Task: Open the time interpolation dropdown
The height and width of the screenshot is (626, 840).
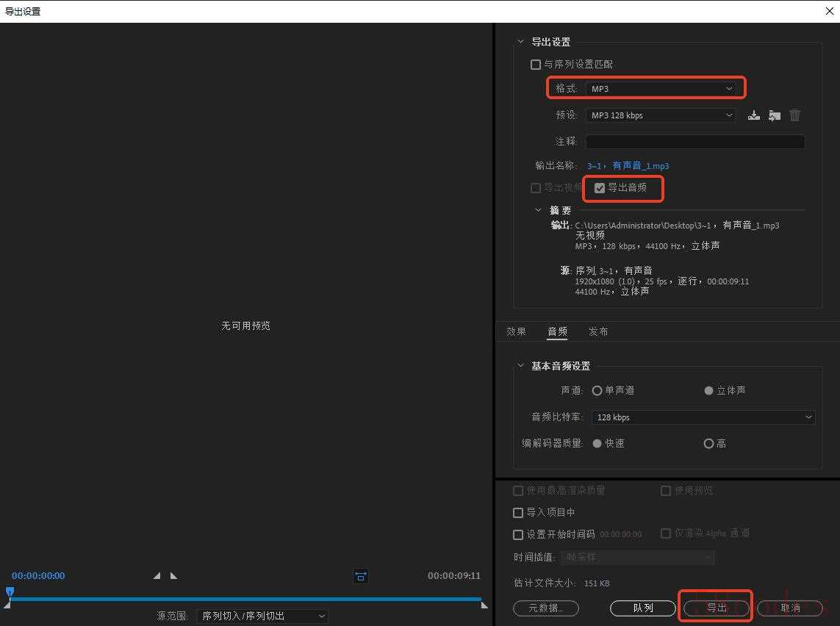Action: click(x=638, y=558)
